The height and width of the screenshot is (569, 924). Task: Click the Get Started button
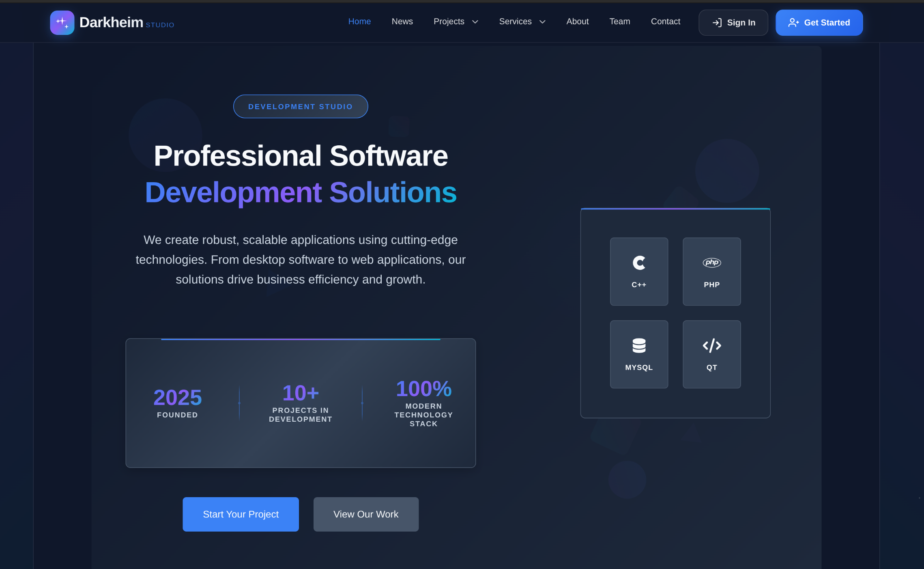tap(819, 23)
